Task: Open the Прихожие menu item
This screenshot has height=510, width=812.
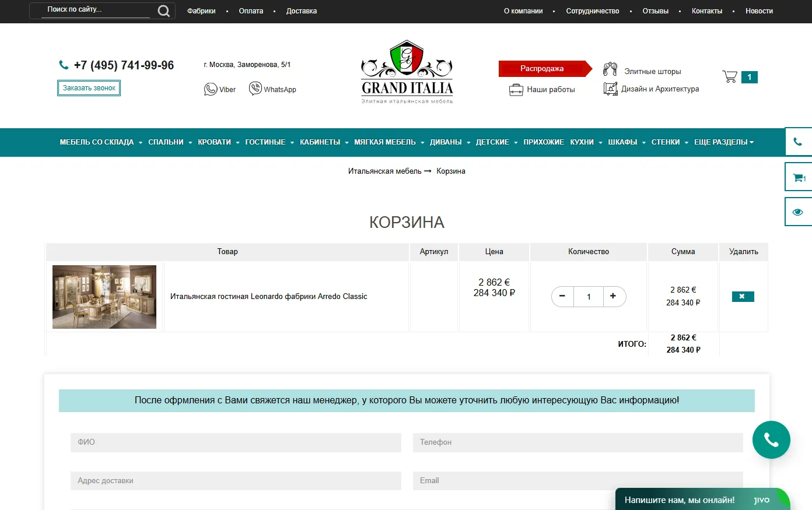Action: [543, 142]
